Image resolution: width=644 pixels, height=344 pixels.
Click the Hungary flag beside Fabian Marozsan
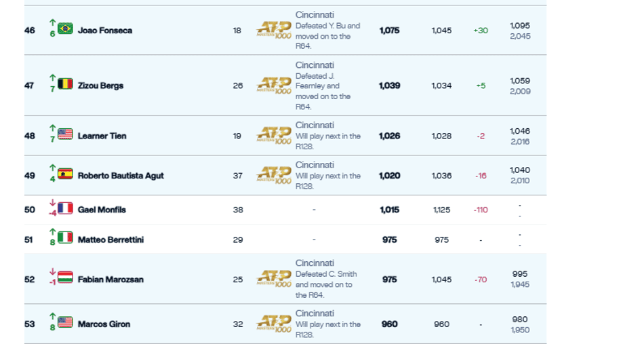pyautogui.click(x=65, y=278)
